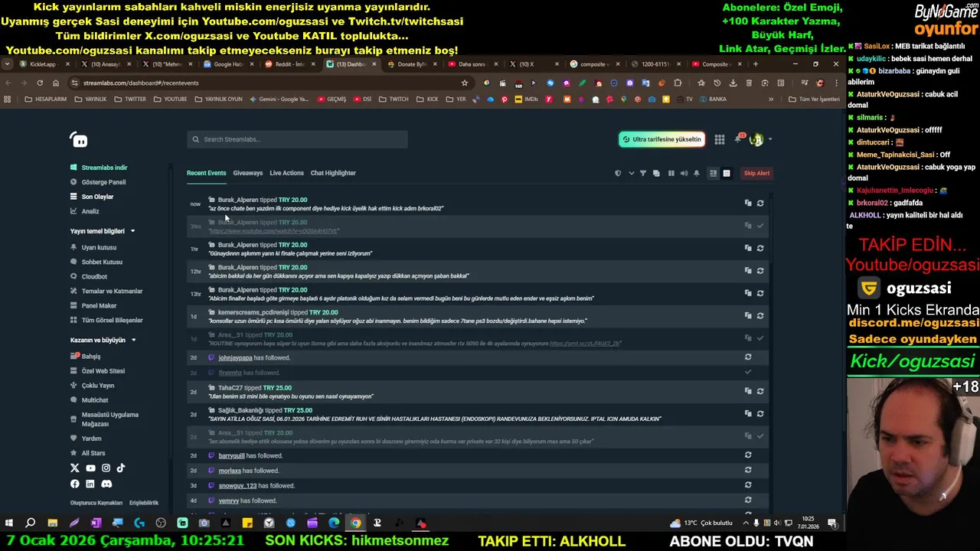
Task: Open the apps grid icon
Action: tap(720, 139)
